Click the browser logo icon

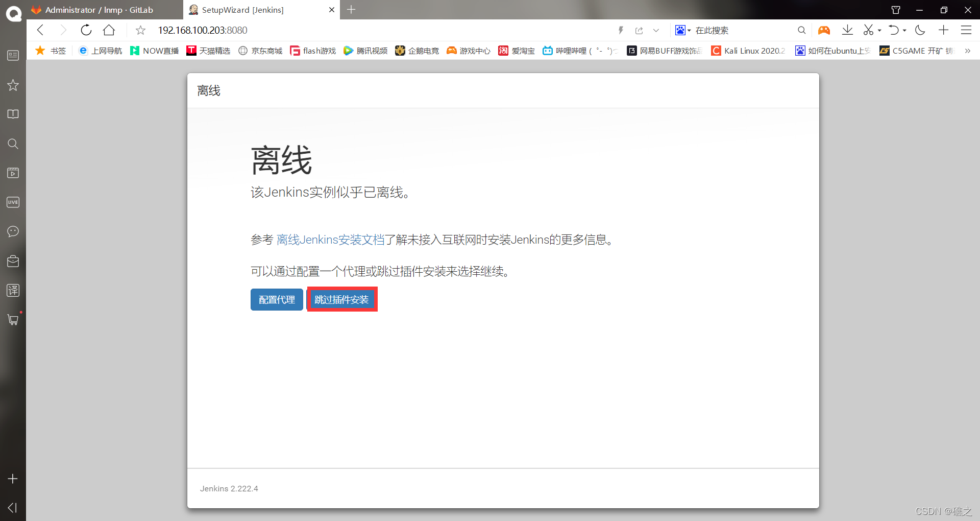[13, 13]
